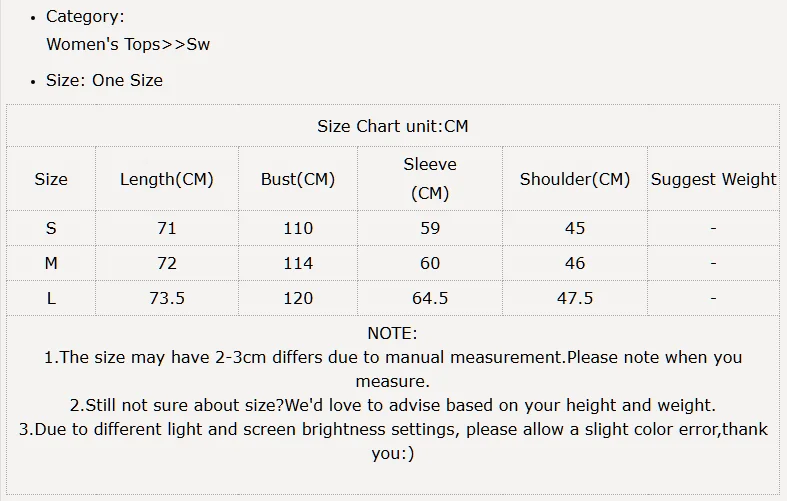The image size is (787, 501).
Task: Click the 73.5 length value
Action: pyautogui.click(x=167, y=298)
